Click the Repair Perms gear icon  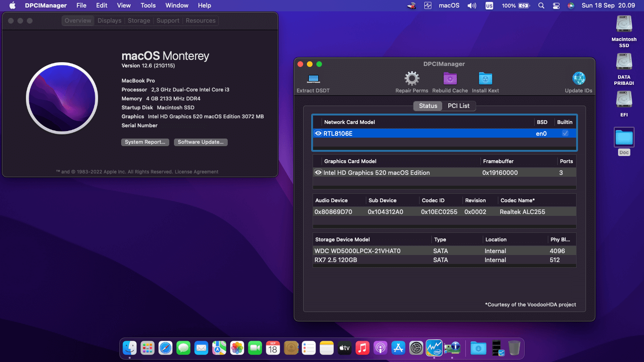412,79
